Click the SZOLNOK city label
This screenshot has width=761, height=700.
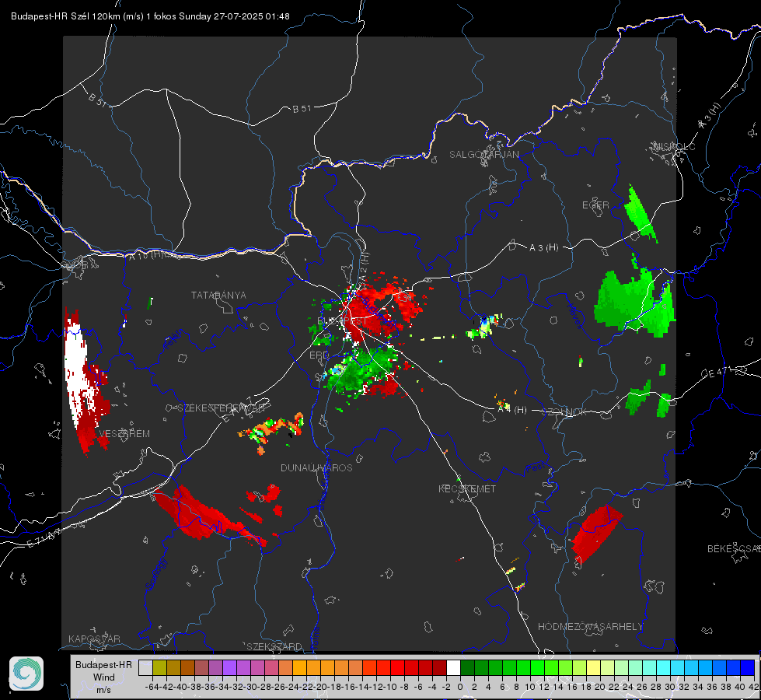566,411
